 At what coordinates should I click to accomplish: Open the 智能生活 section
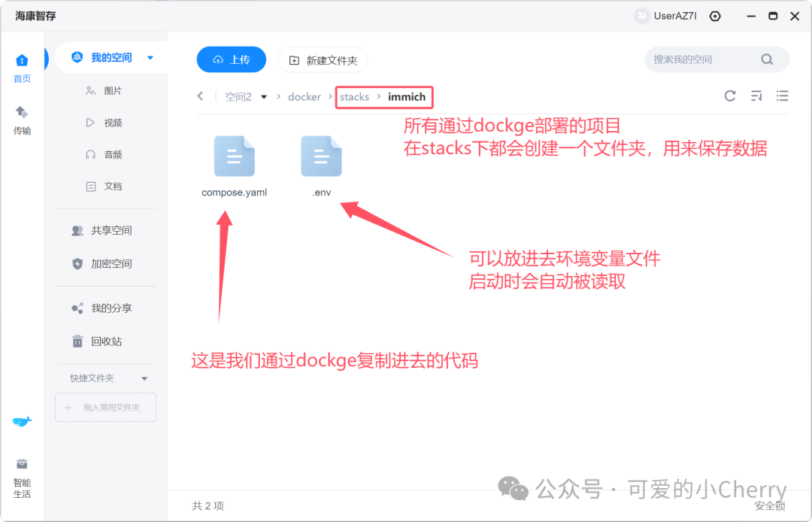coord(22,478)
